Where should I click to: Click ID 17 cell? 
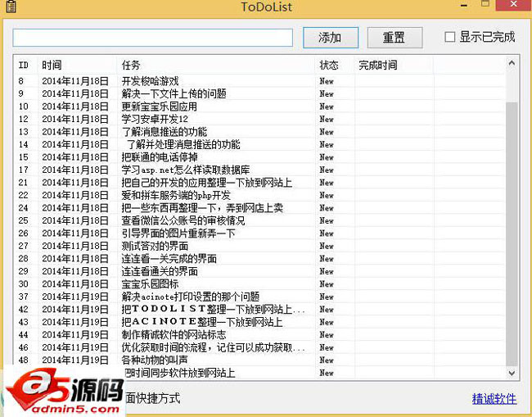coord(24,170)
